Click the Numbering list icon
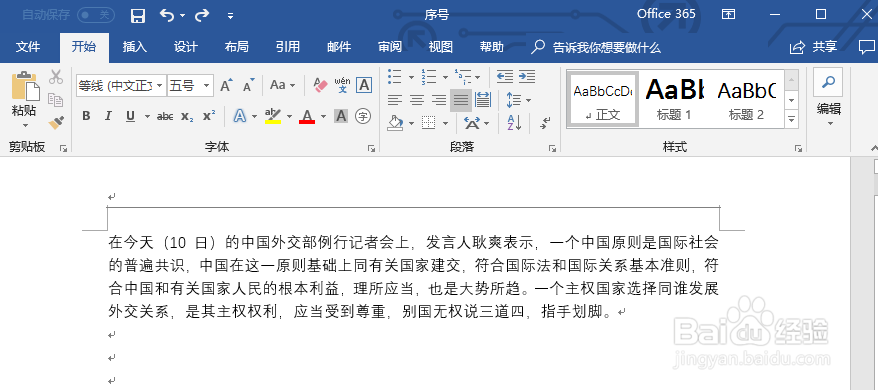Image resolution: width=878 pixels, height=390 pixels. pyautogui.click(x=429, y=76)
